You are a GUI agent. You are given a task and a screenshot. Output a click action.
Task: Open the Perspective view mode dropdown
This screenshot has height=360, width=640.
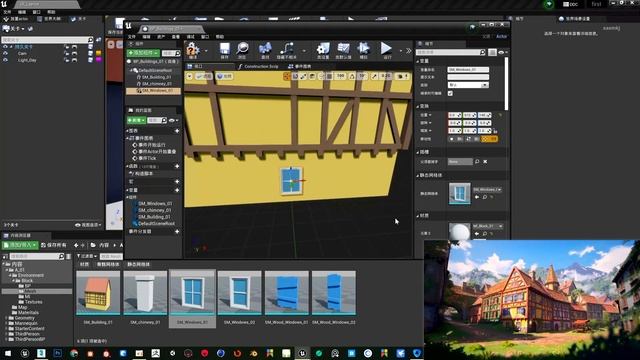(203, 76)
